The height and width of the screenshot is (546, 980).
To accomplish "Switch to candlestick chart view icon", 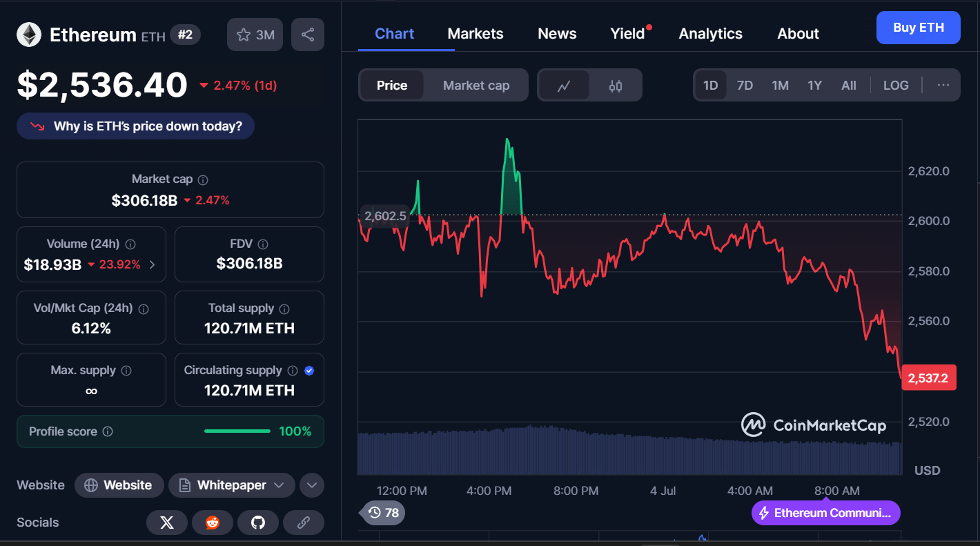I will coord(616,86).
